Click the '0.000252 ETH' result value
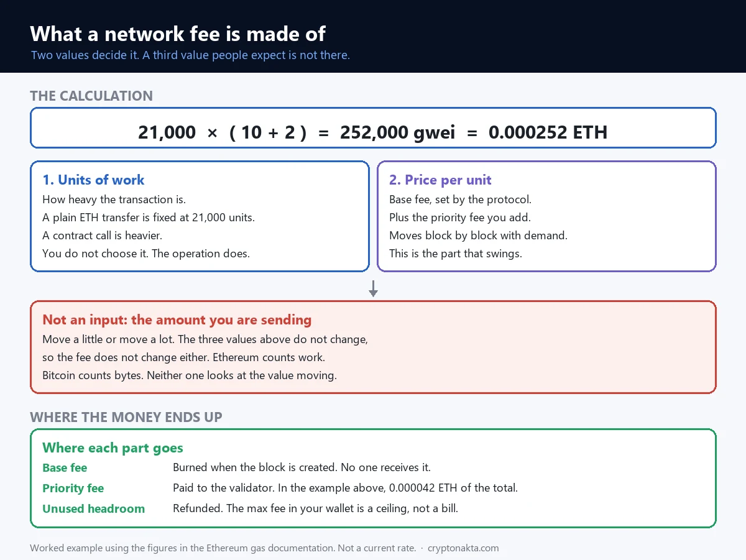The width and height of the screenshot is (746, 560). pos(548,132)
